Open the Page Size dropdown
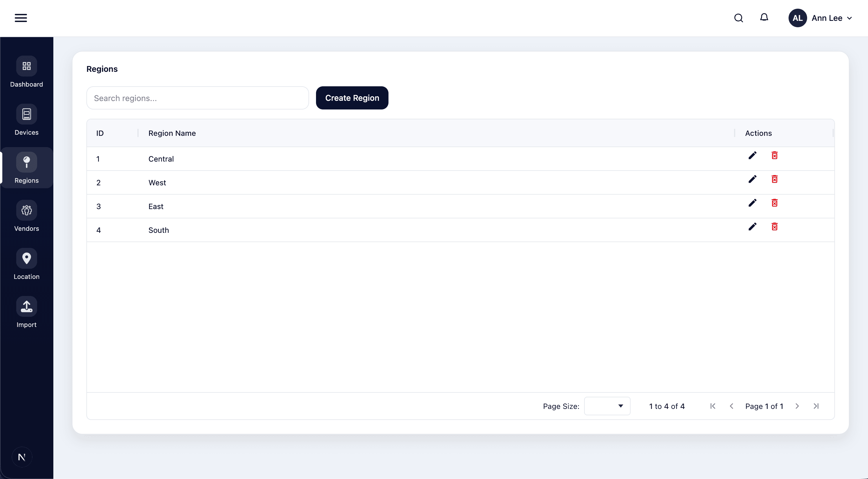 point(607,406)
